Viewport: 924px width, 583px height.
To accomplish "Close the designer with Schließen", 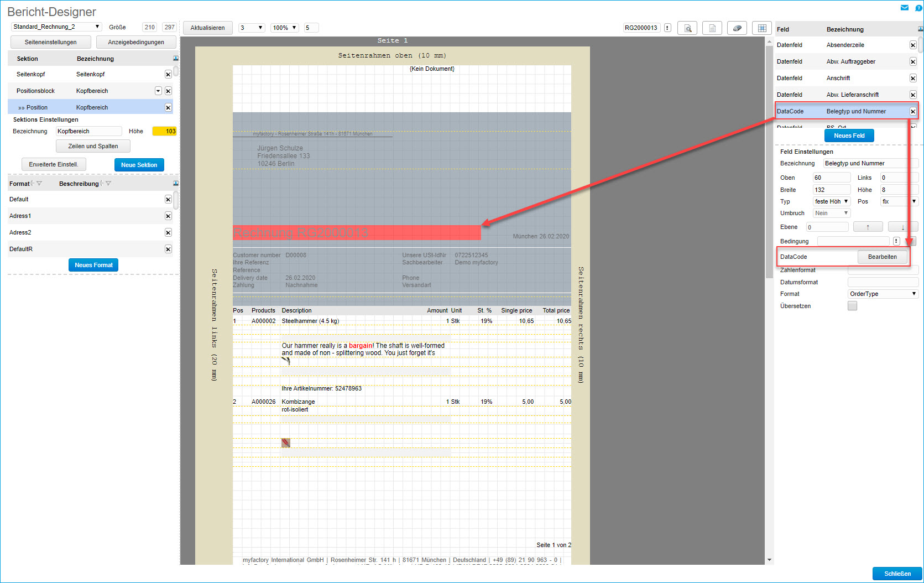I will (x=897, y=574).
